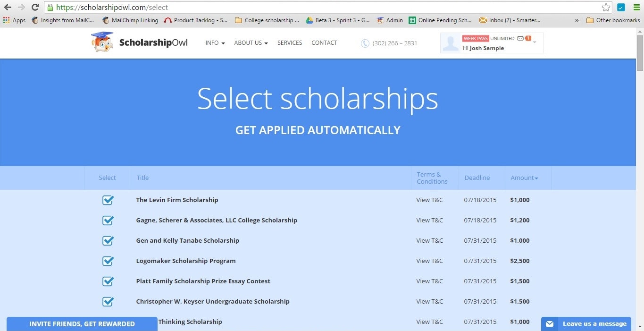Click INVITE FRIENDS, GET REWARDED button
The height and width of the screenshot is (331, 644).
point(82,324)
